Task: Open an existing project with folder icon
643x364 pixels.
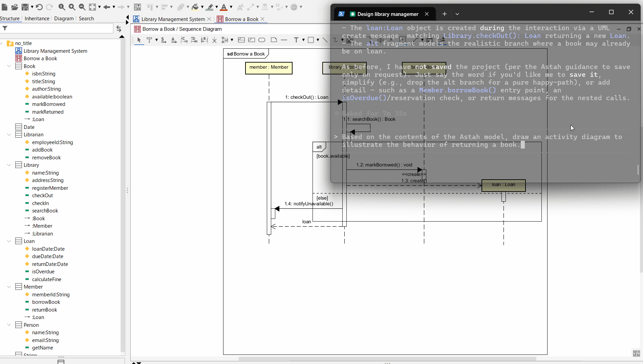Action: coord(15,7)
